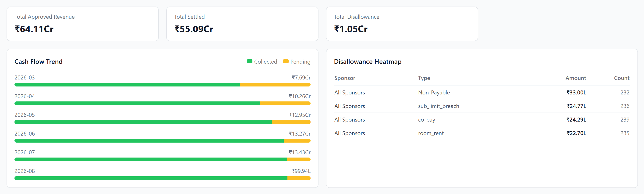Click the 2026-07 cash flow progress bar
Screen dimensions: 644x194
point(163,159)
